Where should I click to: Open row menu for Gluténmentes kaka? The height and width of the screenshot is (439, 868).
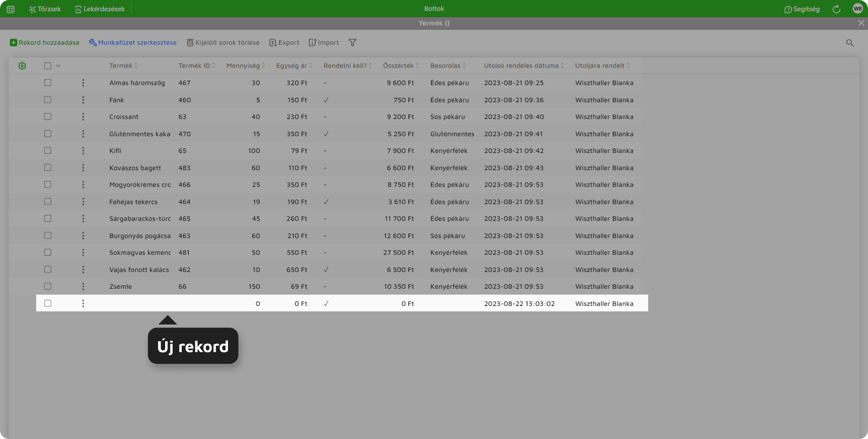83,134
